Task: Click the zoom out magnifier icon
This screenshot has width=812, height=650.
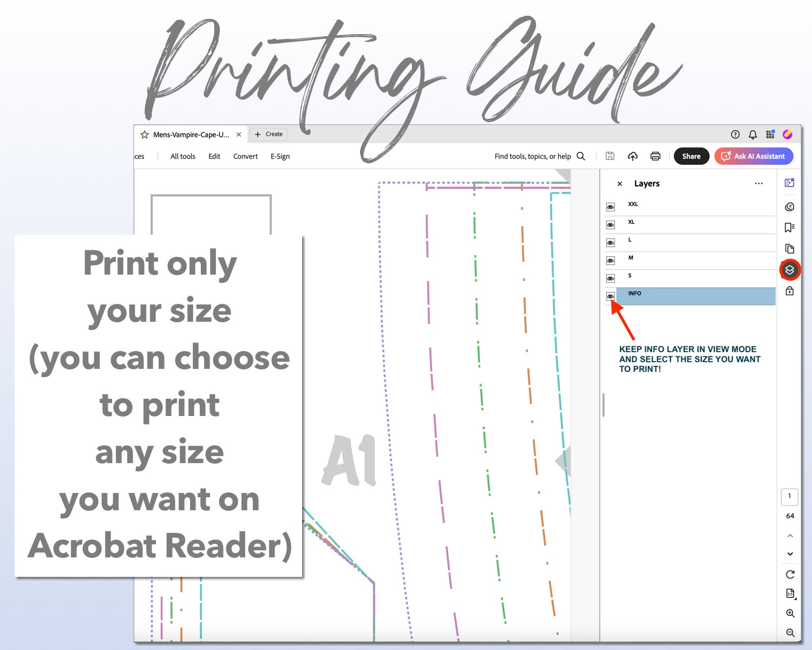Action: point(790,633)
